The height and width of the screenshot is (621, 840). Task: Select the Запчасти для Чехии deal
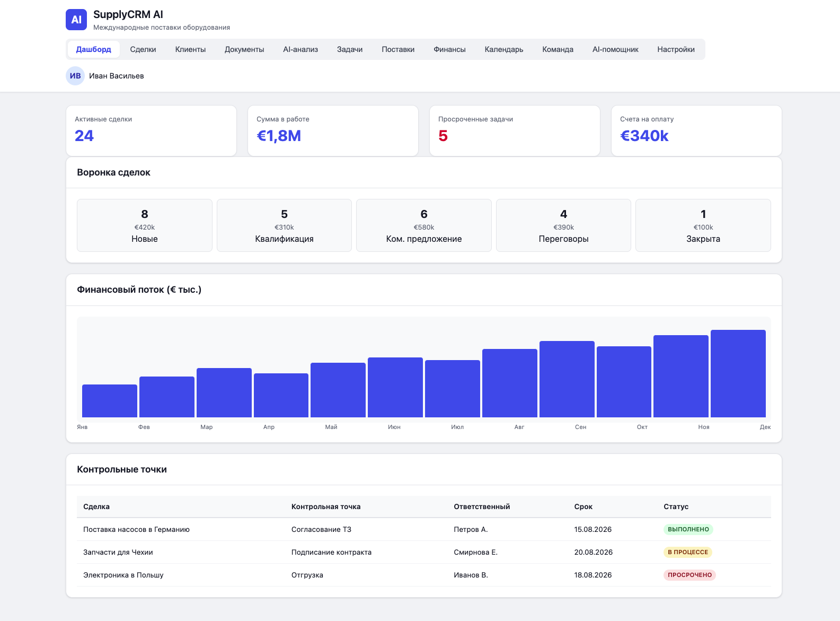click(x=118, y=552)
